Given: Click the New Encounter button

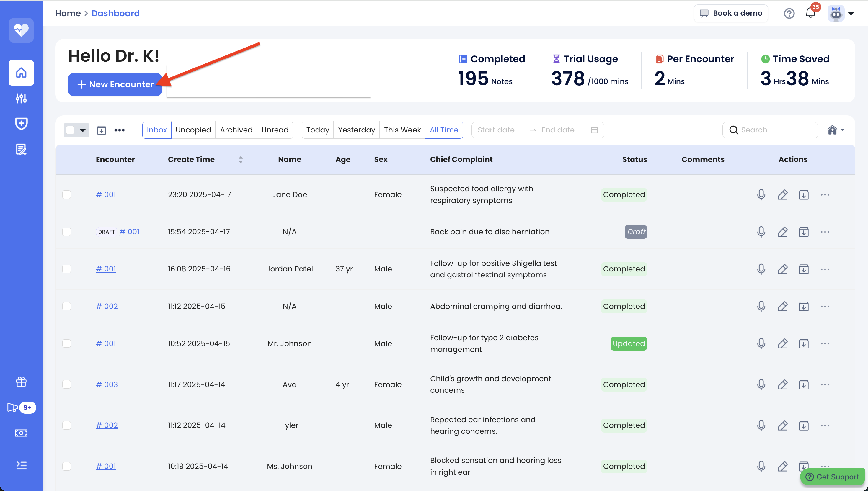Looking at the screenshot, I should point(115,84).
